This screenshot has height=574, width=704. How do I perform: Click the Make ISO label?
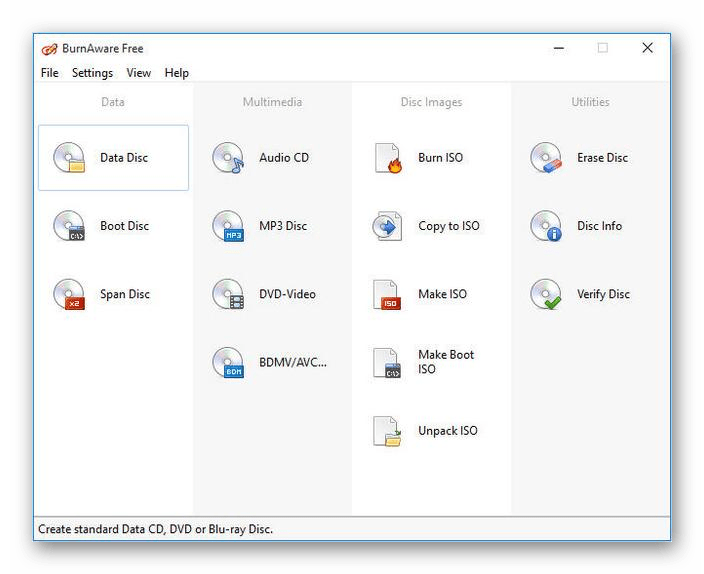click(442, 294)
